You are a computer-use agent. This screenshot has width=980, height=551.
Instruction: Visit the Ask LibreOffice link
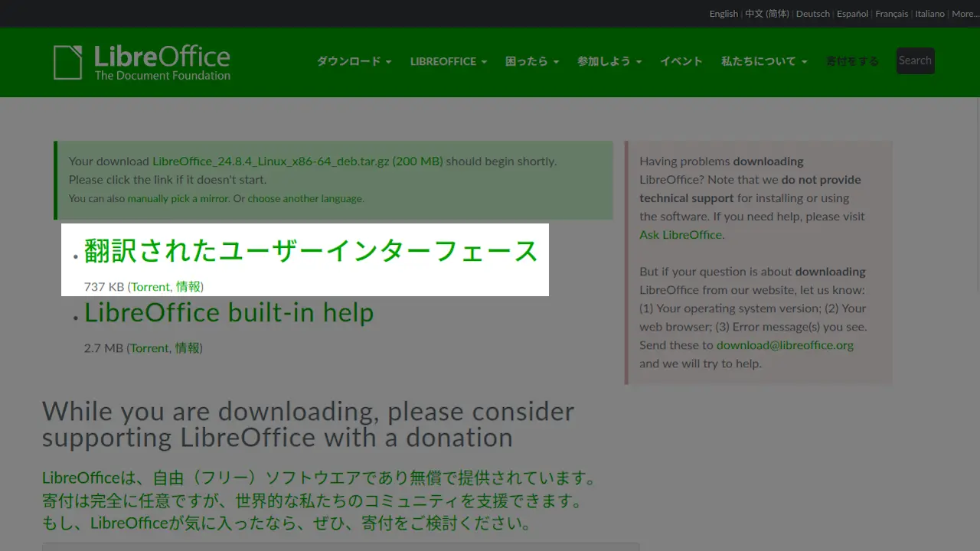680,235
